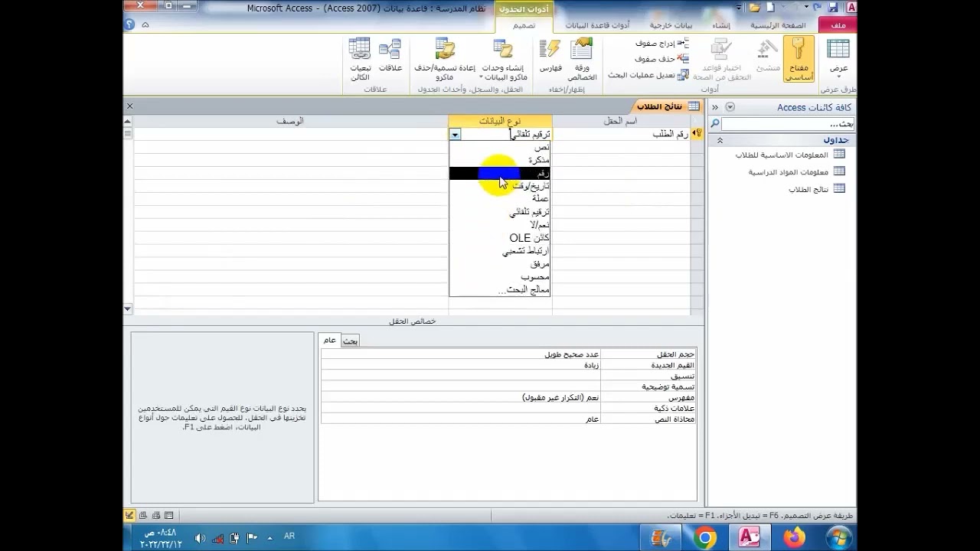The height and width of the screenshot is (551, 980).
Task: Click the primary key row selector icon
Action: pyautogui.click(x=697, y=134)
